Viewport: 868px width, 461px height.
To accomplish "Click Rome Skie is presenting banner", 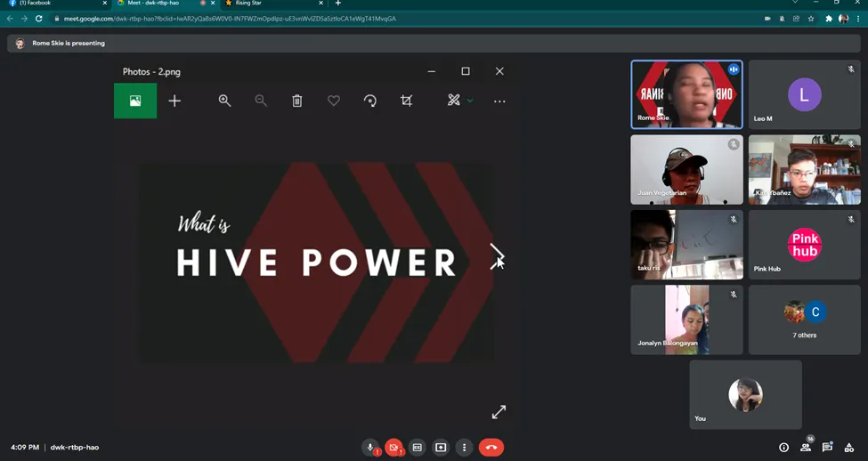I will pyautogui.click(x=434, y=44).
